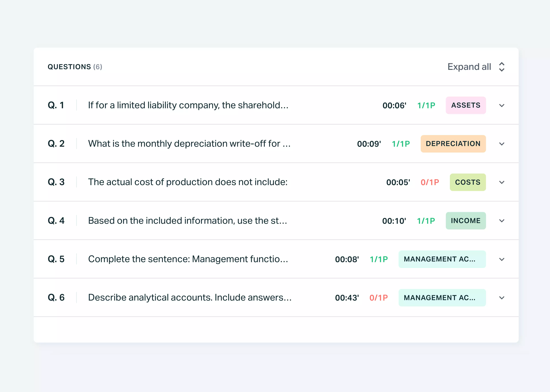Click the question text of Question 4

(188, 221)
